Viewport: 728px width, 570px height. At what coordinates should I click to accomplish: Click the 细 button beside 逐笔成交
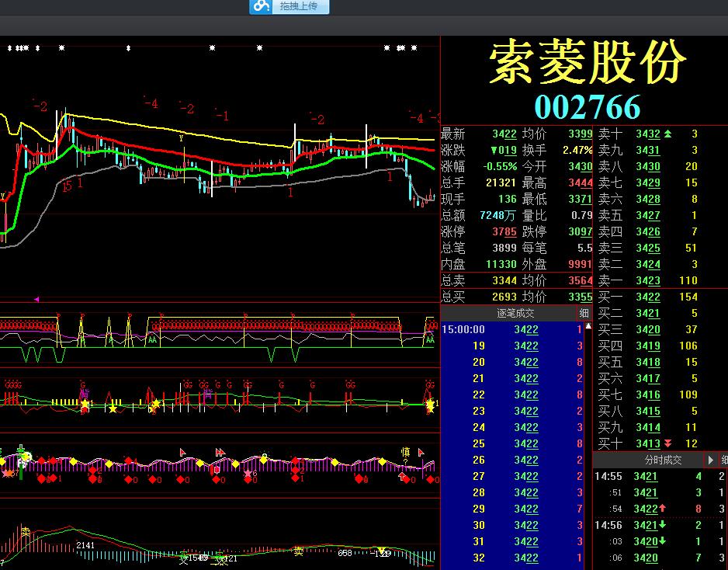(584, 314)
